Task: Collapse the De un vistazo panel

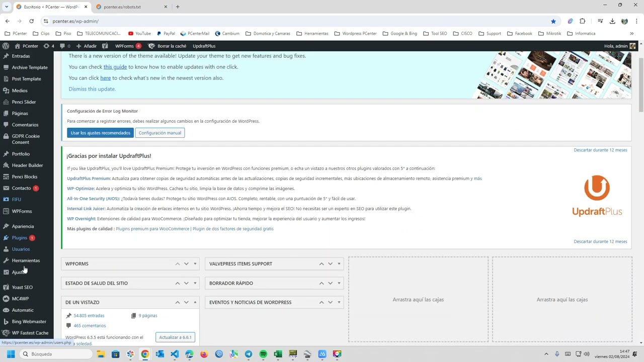Action: pos(195,302)
